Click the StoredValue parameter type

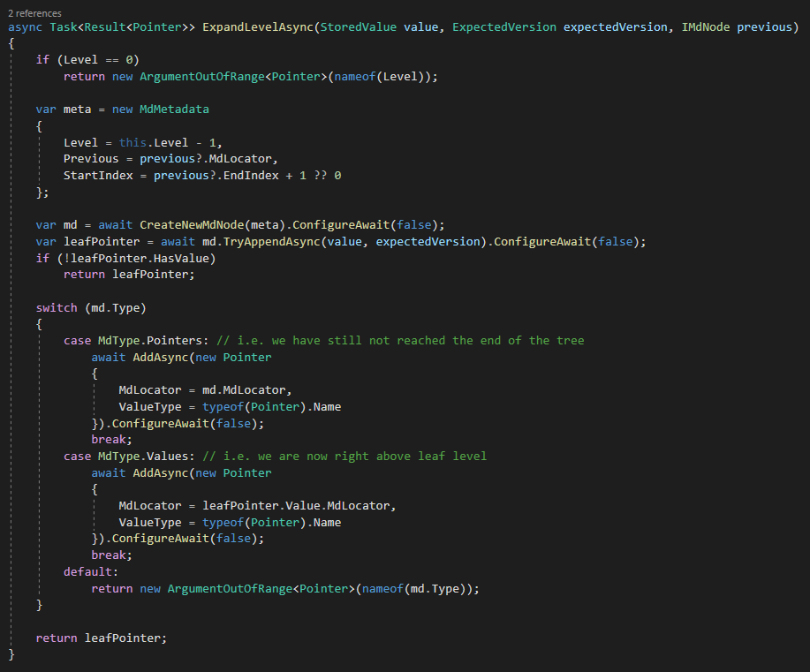(x=358, y=26)
